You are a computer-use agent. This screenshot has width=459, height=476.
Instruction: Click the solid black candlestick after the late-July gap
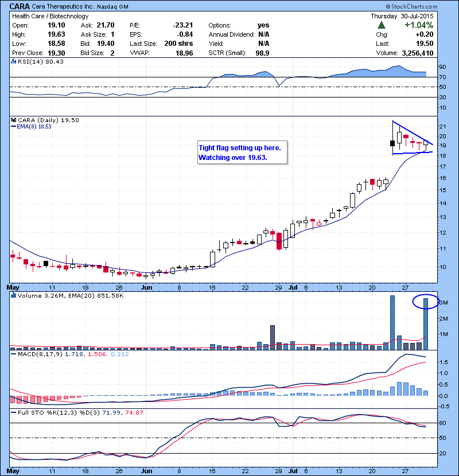click(x=392, y=143)
